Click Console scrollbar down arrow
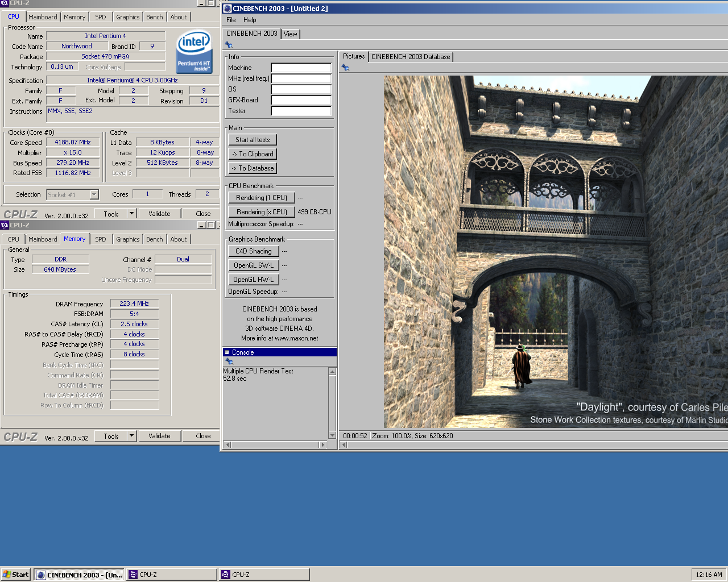This screenshot has width=728, height=582. tap(333, 435)
